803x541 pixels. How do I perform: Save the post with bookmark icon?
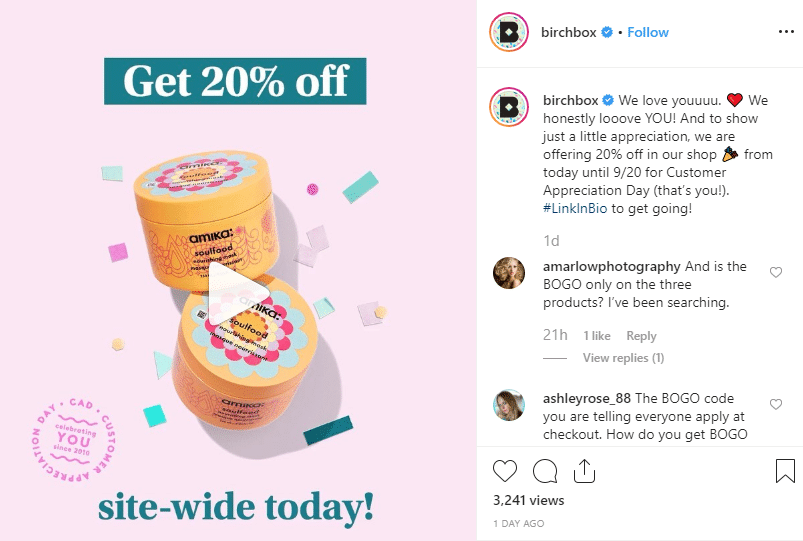point(785,470)
